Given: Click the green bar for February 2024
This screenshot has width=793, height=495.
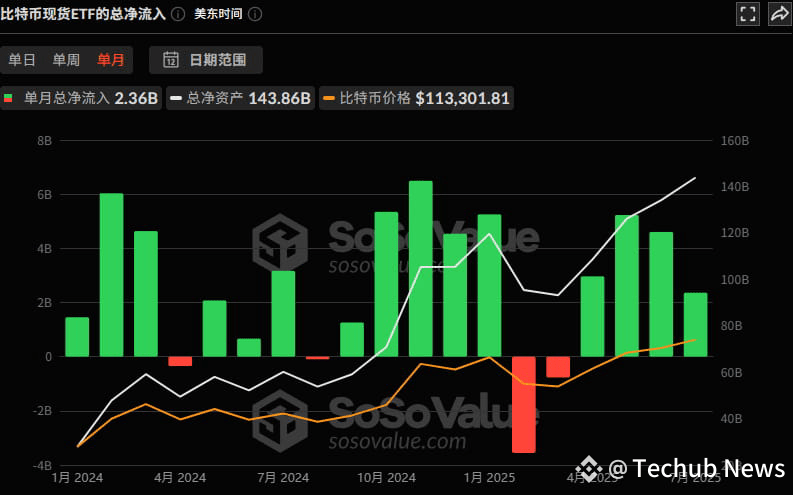Looking at the screenshot, I should (111, 275).
